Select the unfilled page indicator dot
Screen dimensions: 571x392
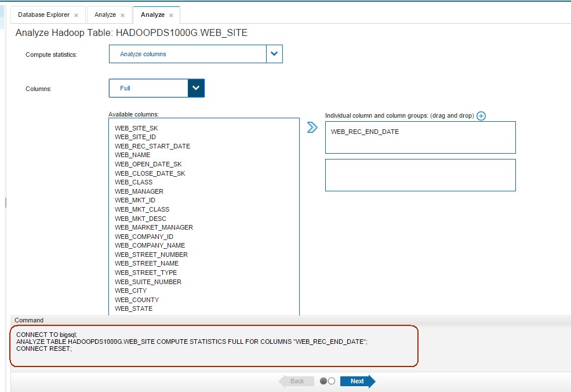point(331,382)
